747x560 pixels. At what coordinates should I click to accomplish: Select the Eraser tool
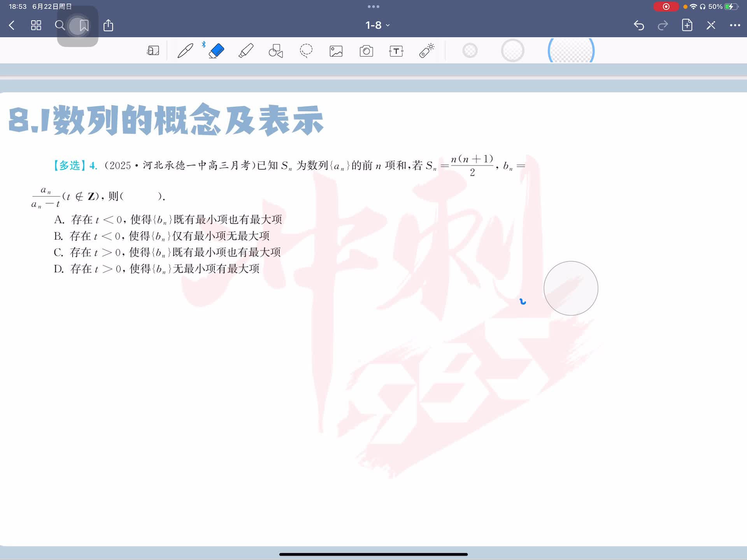tap(216, 51)
